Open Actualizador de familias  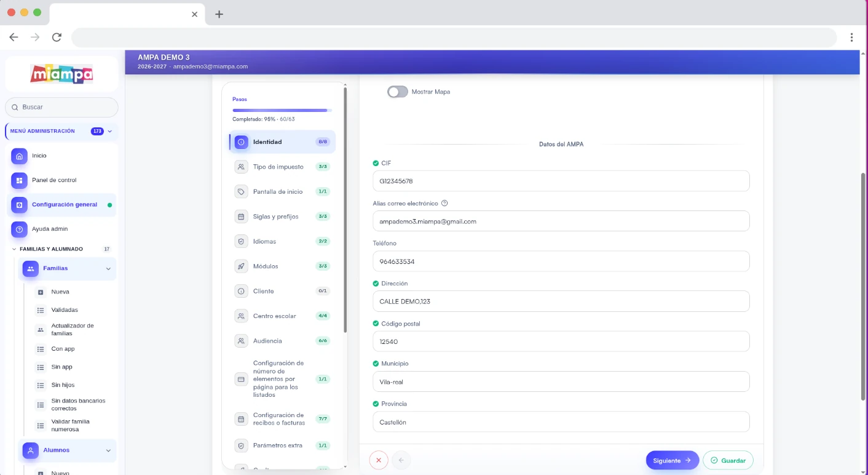(x=73, y=330)
